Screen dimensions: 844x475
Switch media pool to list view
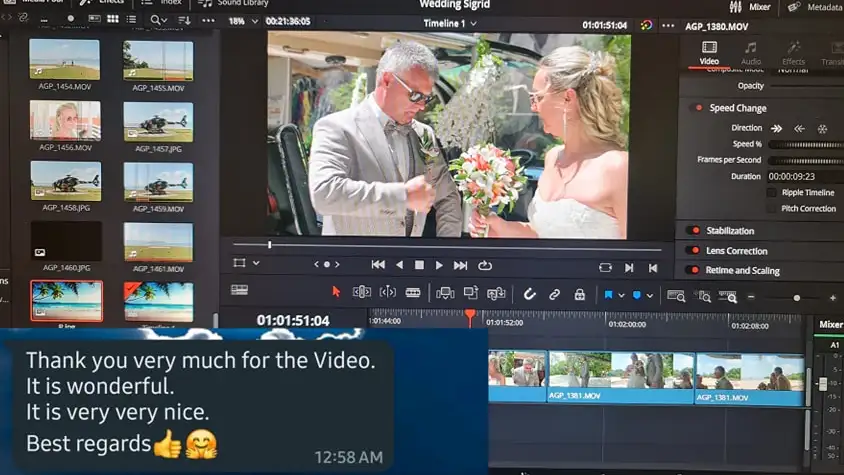131,19
